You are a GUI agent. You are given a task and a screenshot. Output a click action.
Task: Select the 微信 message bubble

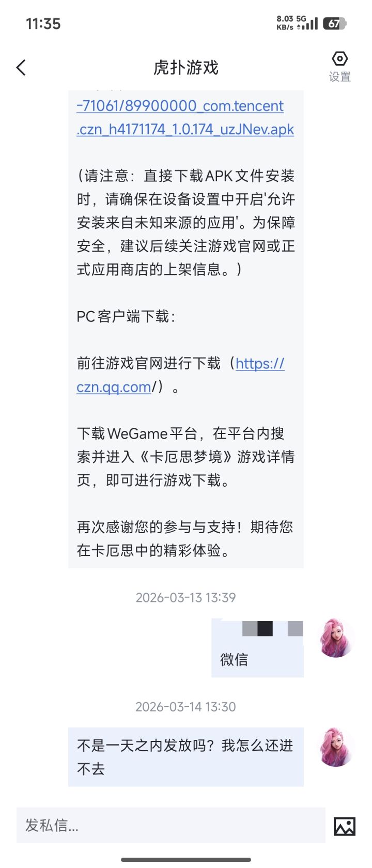257,648
